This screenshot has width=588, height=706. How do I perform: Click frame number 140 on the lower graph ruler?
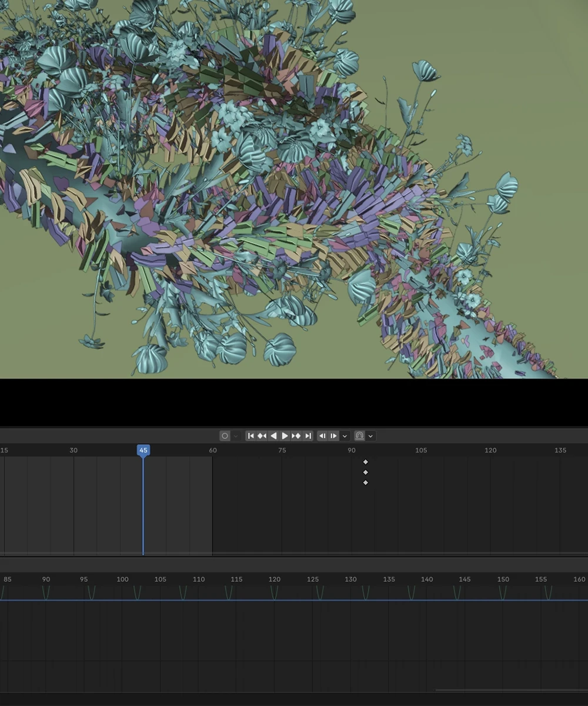(x=427, y=580)
